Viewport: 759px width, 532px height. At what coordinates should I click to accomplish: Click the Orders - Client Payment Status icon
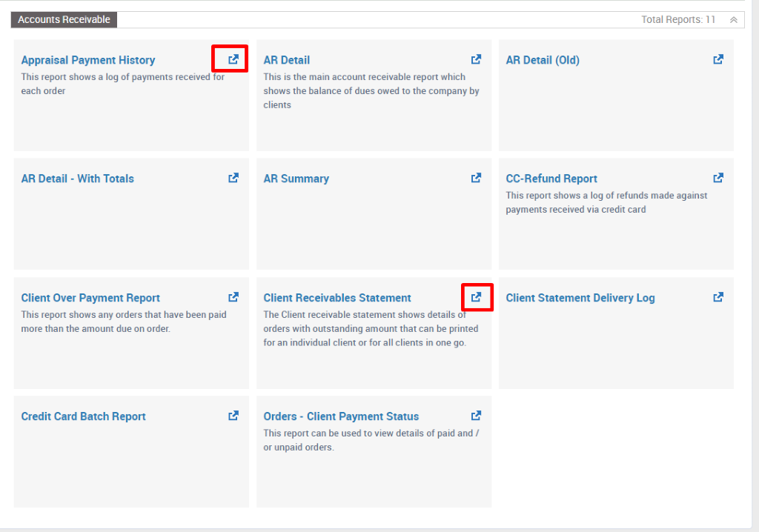pos(476,415)
